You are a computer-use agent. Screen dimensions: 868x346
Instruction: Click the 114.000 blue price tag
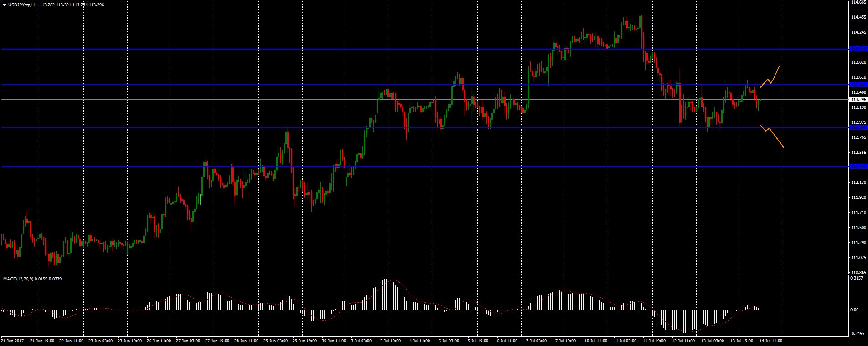(858, 49)
